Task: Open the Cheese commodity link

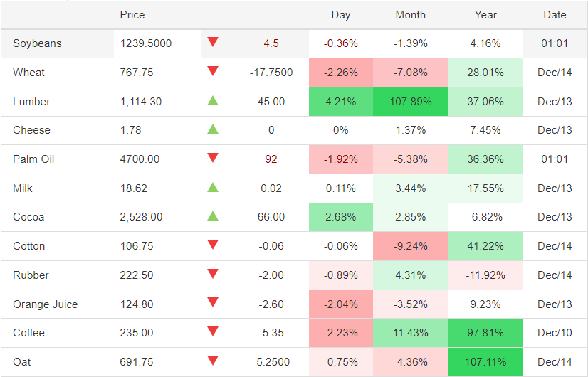Action: [x=31, y=130]
